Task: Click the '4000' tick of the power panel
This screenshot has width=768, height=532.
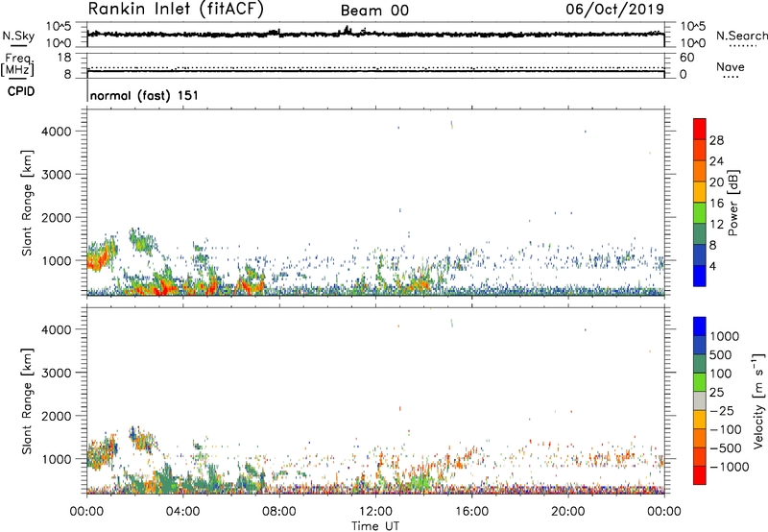Action: point(57,132)
